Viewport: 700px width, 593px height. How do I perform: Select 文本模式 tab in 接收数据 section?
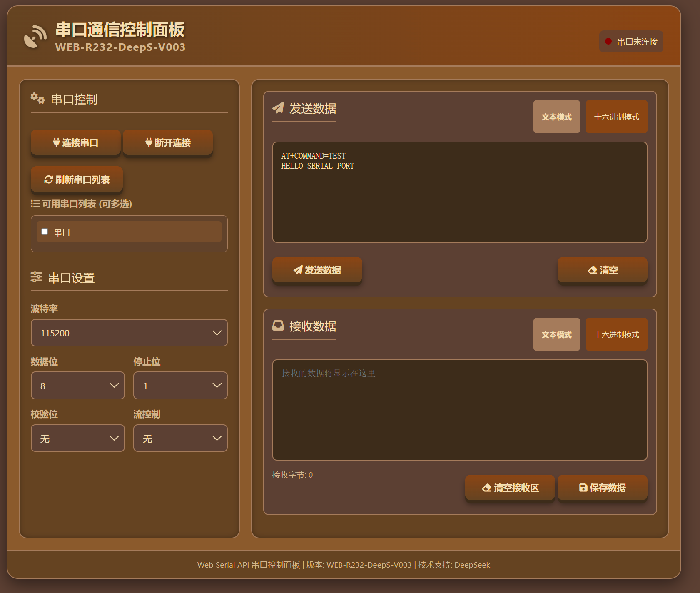point(557,334)
